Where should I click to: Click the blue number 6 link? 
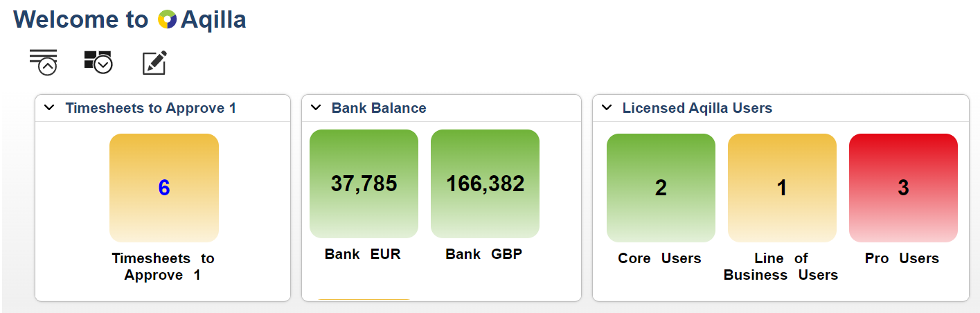click(164, 188)
